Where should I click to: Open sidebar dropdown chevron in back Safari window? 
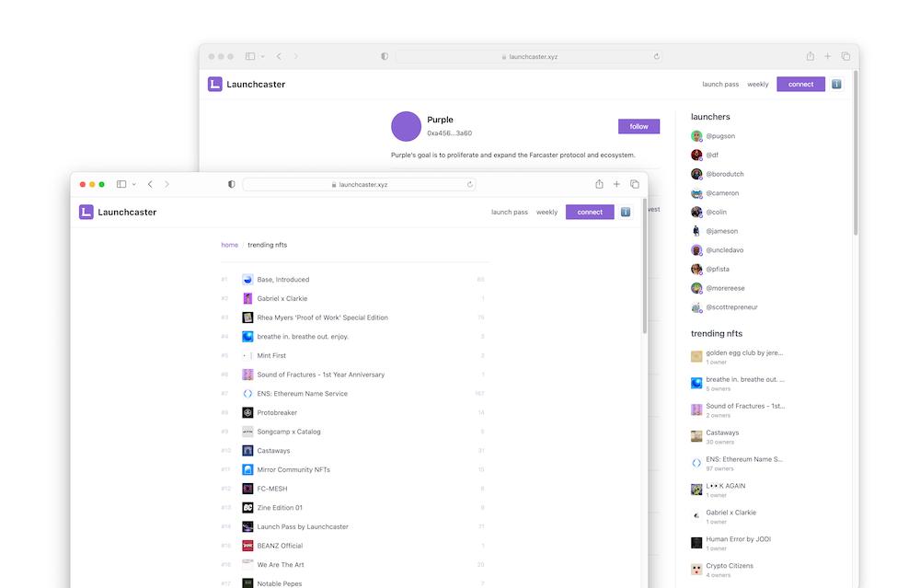(263, 56)
